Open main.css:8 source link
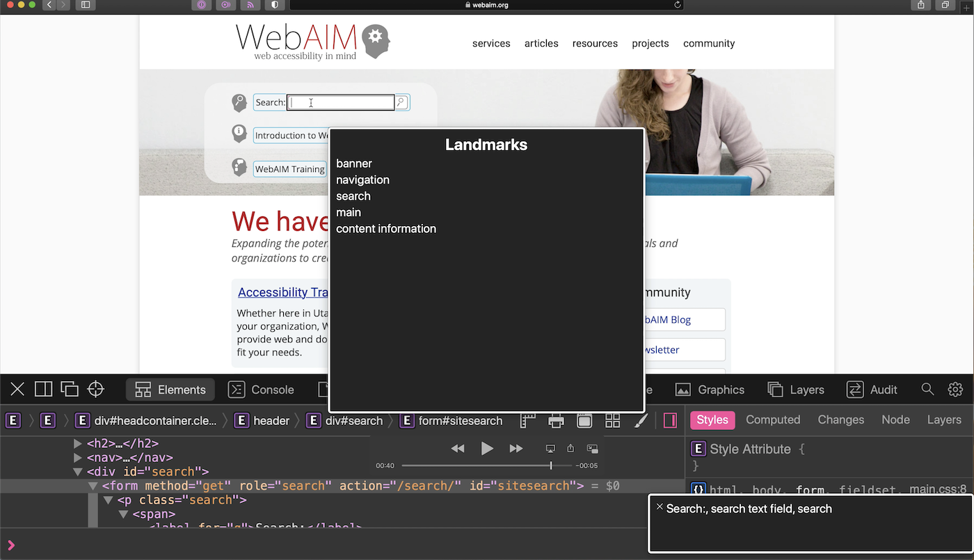 coord(938,490)
